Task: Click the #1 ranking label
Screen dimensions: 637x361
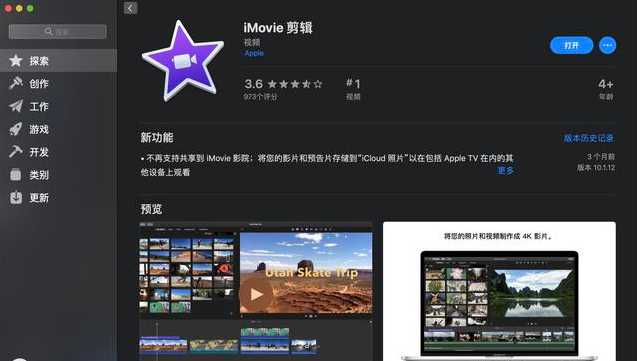Action: coord(353,84)
